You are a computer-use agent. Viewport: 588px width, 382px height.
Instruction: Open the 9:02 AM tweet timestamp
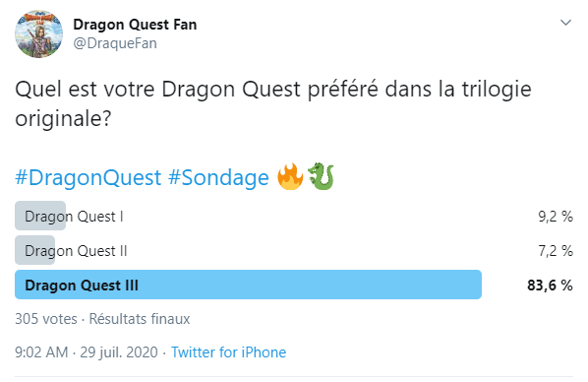(x=41, y=352)
